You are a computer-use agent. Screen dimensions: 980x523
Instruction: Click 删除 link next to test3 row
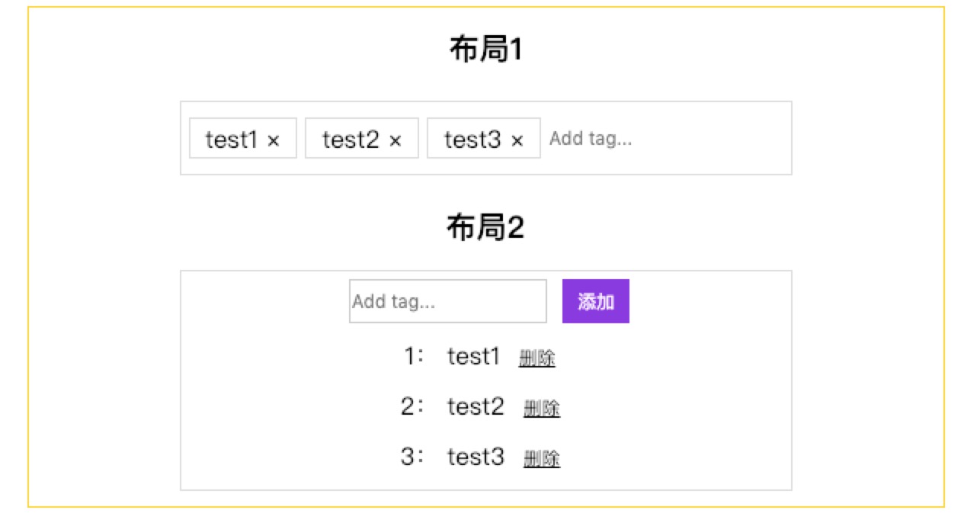pos(542,458)
